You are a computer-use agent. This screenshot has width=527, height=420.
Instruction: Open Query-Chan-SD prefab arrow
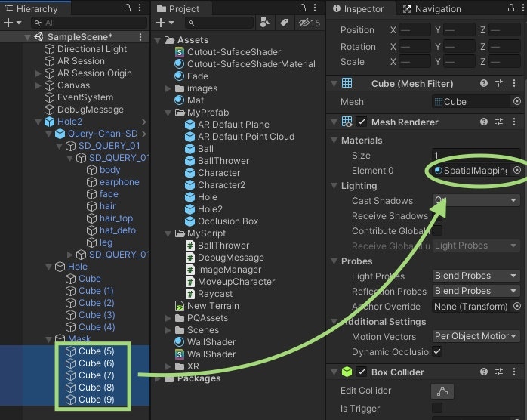coord(144,134)
